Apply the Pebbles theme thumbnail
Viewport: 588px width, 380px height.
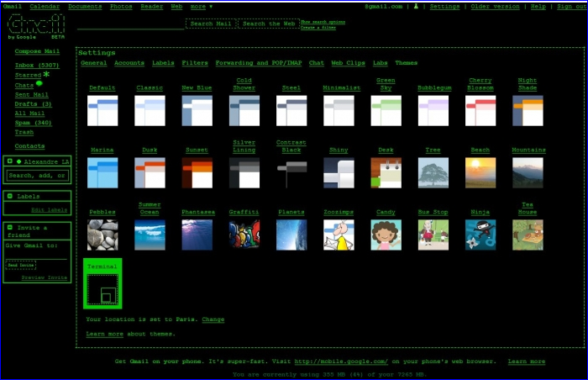102,235
